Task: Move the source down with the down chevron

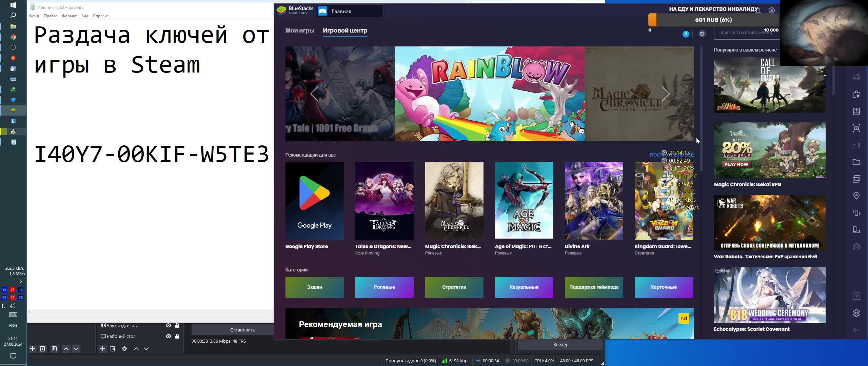Action: click(146, 349)
